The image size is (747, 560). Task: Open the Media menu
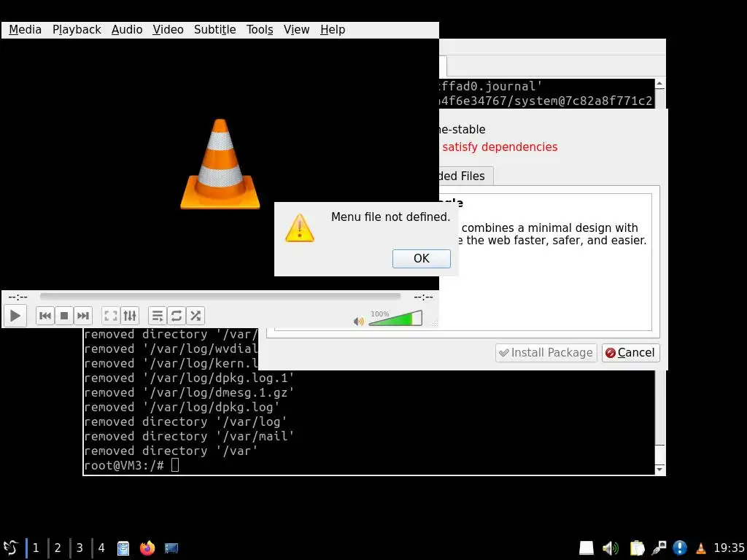tap(26, 29)
